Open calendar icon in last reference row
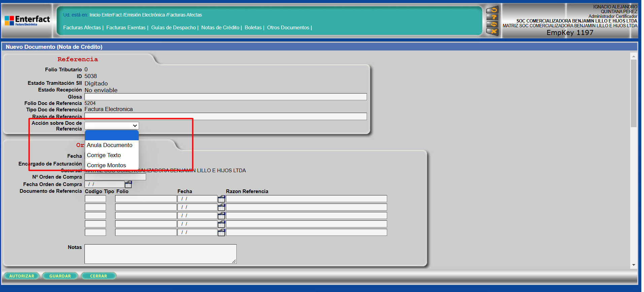This screenshot has width=644, height=292. (x=221, y=232)
